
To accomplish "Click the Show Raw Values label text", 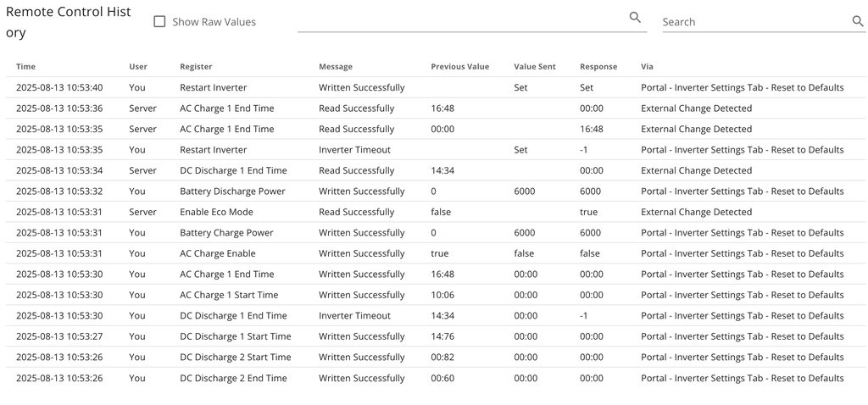I will click(214, 22).
